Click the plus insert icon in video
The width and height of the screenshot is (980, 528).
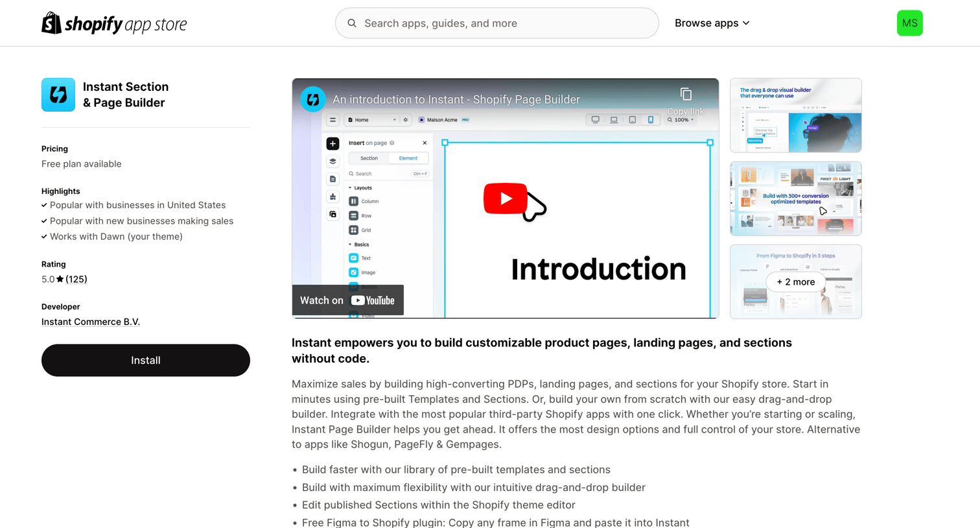(332, 143)
